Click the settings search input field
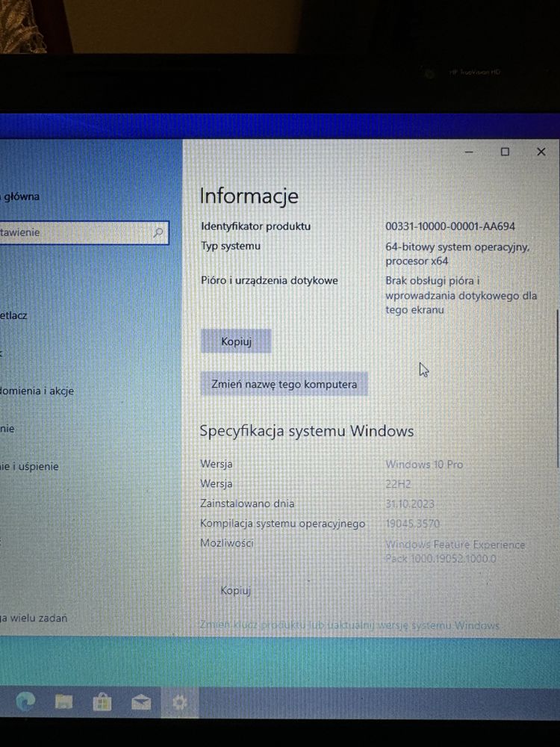Screen dimensions: 560x747 coord(84,232)
